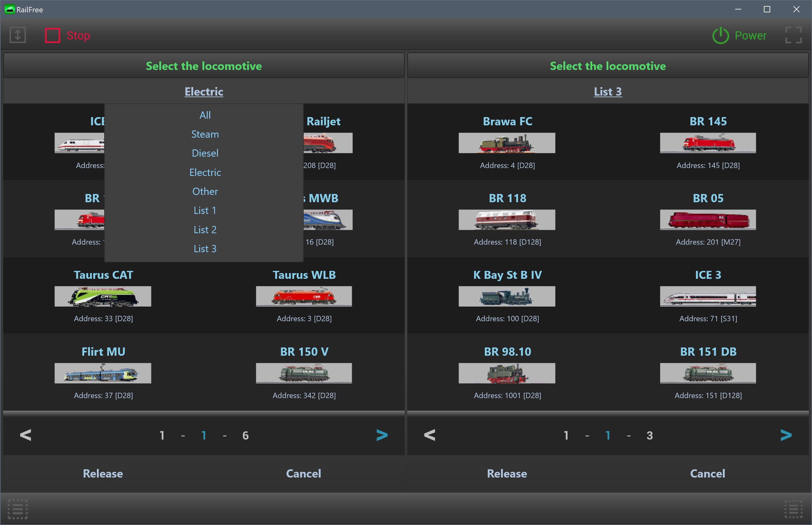Viewport: 812px width, 525px height.
Task: Open the bottom-right dotted list icon
Action: (793, 509)
